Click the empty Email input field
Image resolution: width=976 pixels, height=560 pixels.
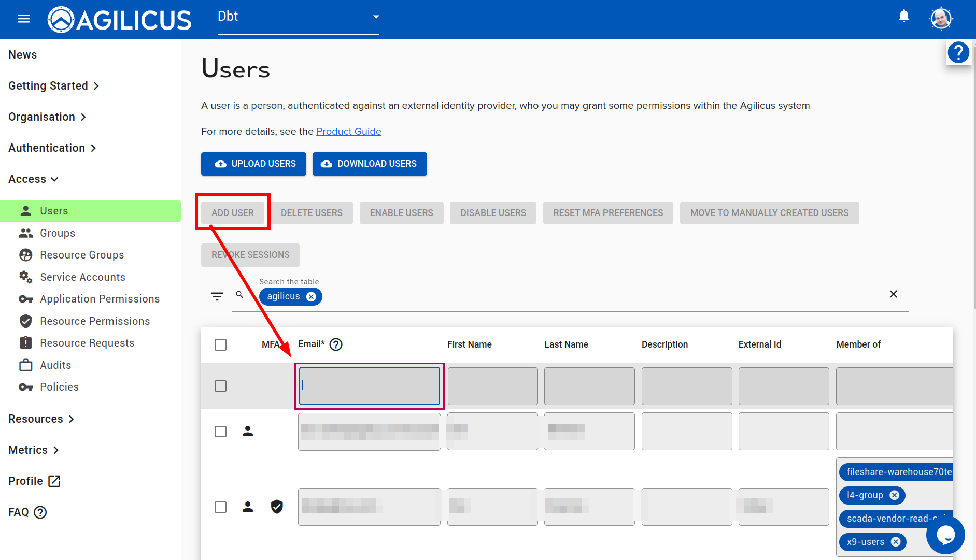pos(369,386)
